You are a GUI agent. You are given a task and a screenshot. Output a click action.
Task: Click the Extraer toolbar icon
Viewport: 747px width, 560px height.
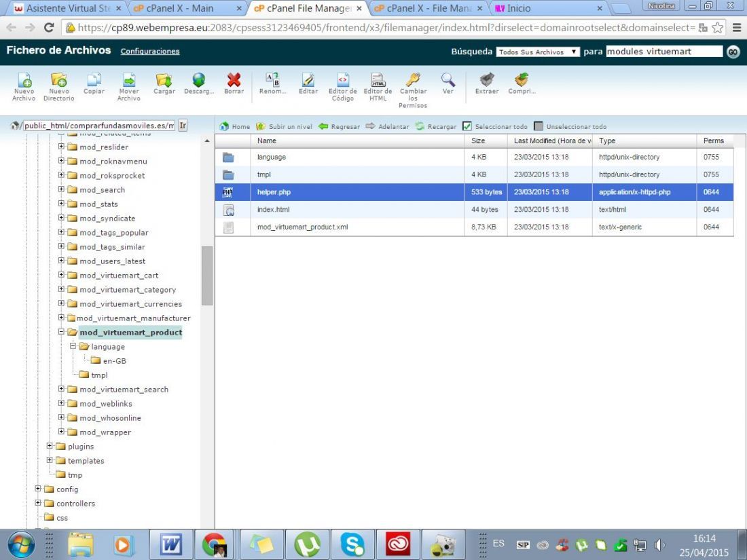(487, 83)
